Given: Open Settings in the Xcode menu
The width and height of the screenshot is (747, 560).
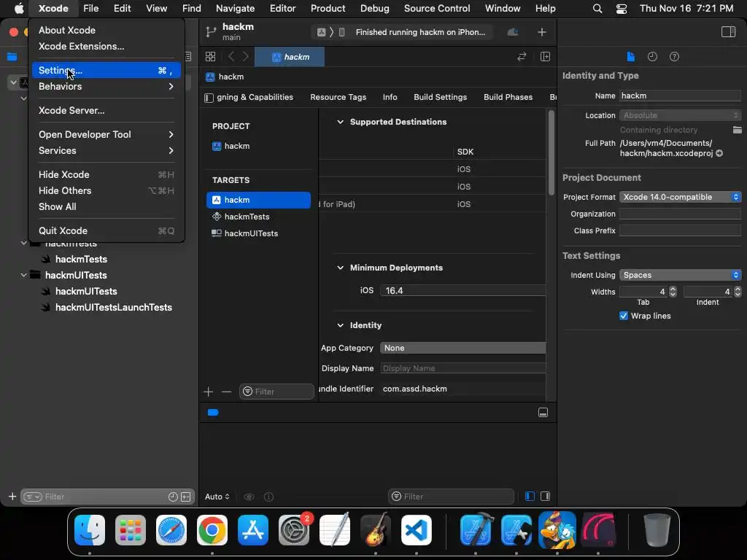Looking at the screenshot, I should 107,71.
